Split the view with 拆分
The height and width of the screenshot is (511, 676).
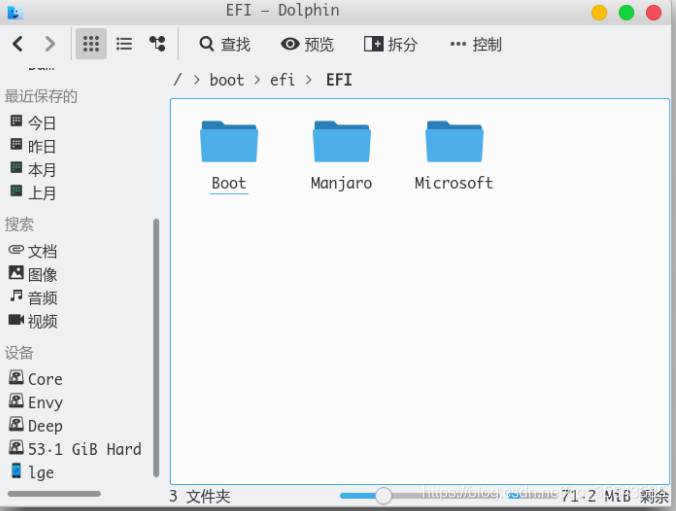click(x=391, y=44)
